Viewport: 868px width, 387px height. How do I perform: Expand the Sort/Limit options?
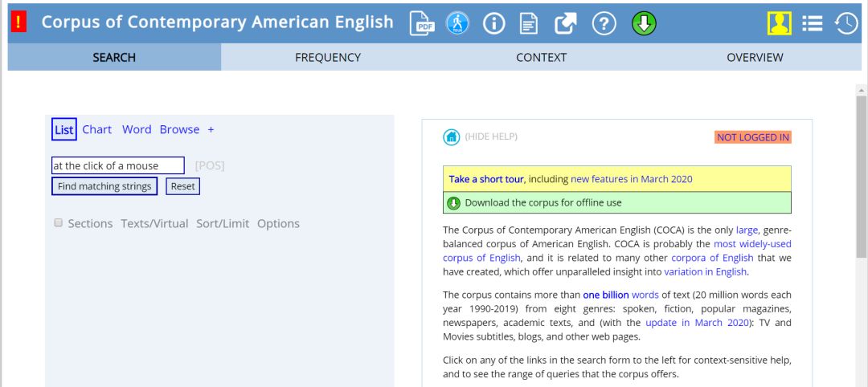[x=223, y=224]
